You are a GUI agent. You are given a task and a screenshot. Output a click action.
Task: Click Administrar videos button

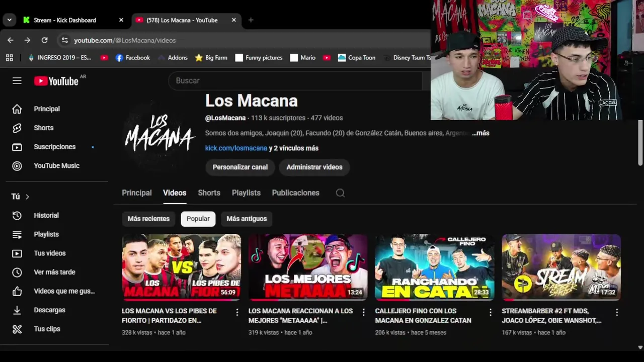(314, 167)
